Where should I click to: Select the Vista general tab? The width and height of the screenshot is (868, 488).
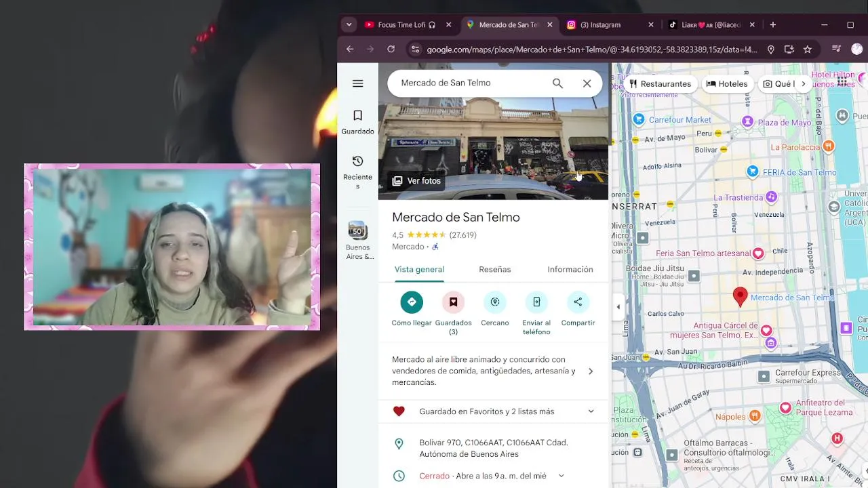(420, 269)
